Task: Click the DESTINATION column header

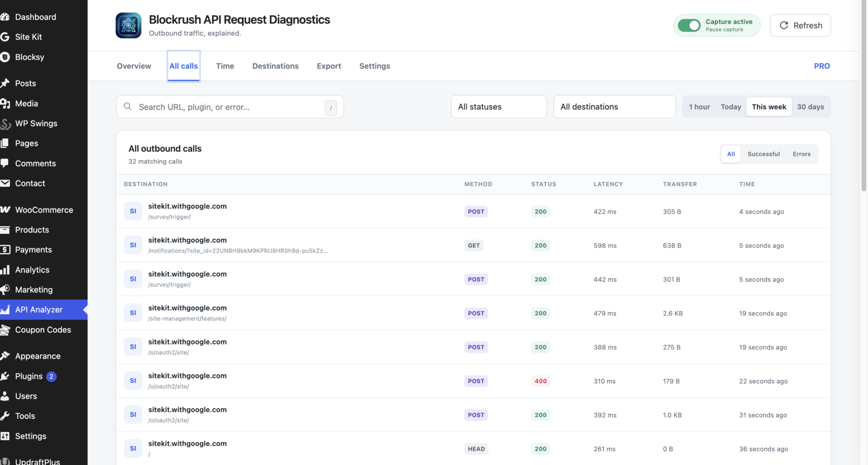Action: (145, 184)
